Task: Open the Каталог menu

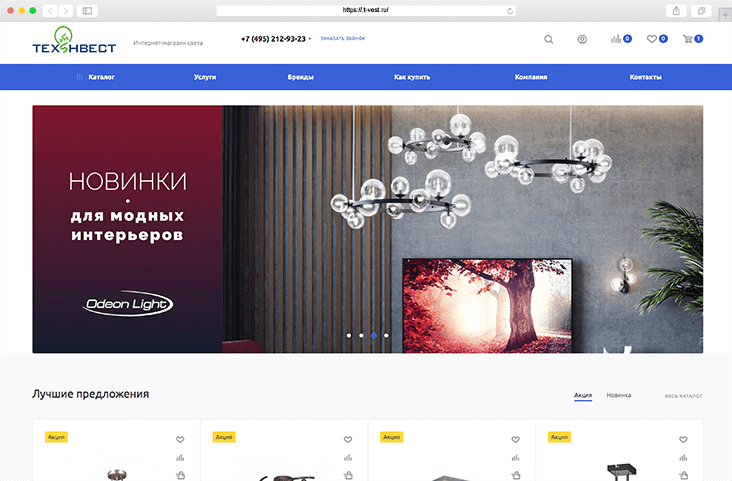Action: tap(96, 77)
